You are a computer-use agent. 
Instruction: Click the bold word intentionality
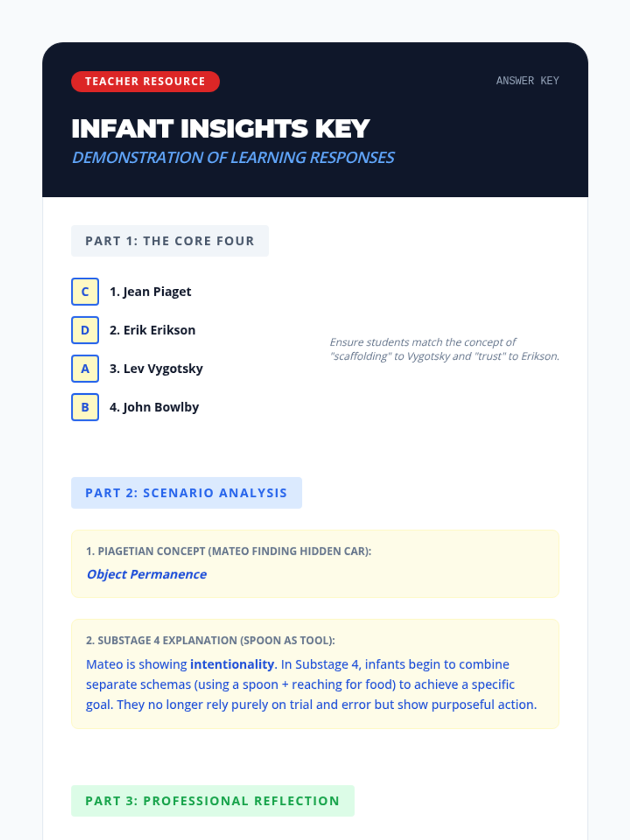tap(232, 664)
